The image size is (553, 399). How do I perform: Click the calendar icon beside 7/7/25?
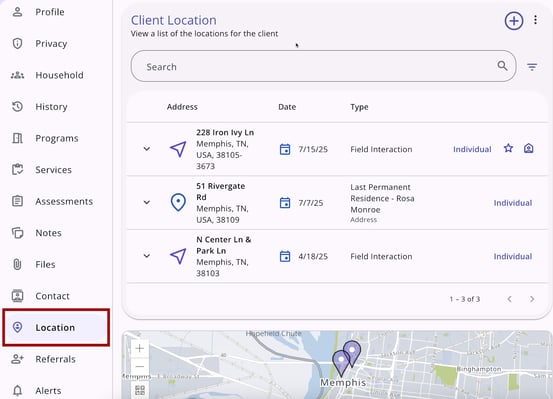[x=285, y=203]
